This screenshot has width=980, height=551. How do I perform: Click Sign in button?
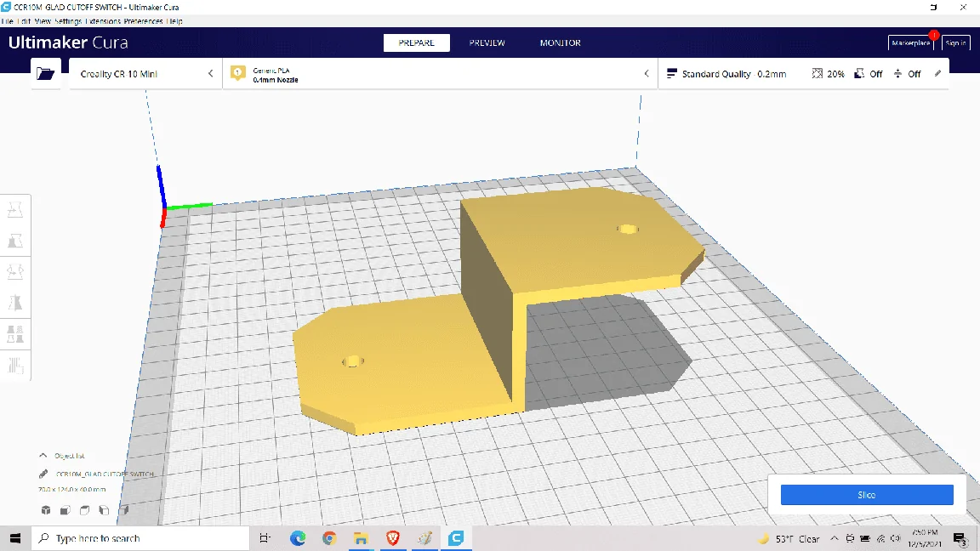click(x=955, y=43)
